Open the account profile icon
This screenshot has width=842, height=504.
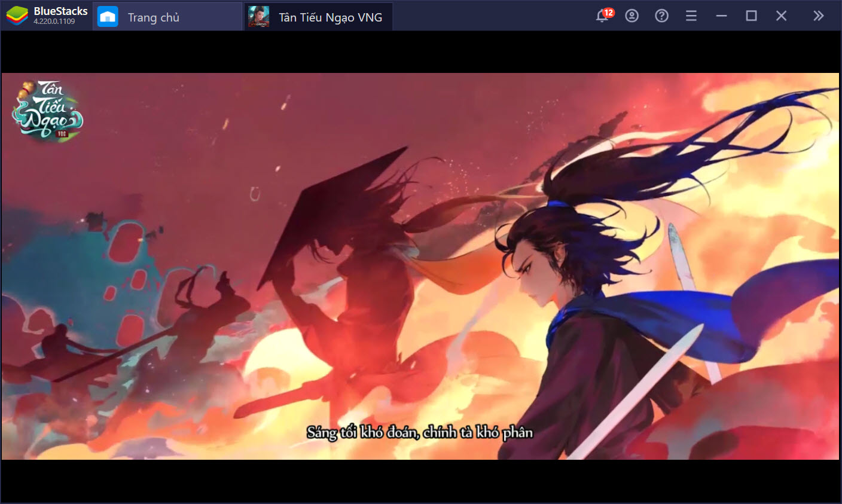(631, 16)
